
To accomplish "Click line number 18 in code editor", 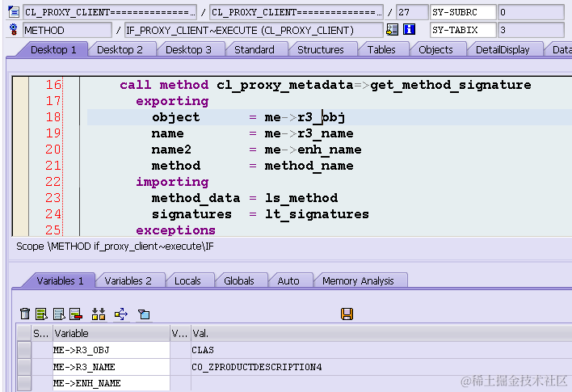I will coord(53,117).
